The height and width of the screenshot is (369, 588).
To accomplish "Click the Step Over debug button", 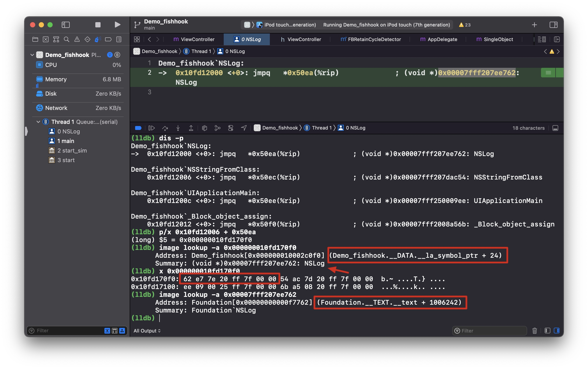I will [165, 128].
